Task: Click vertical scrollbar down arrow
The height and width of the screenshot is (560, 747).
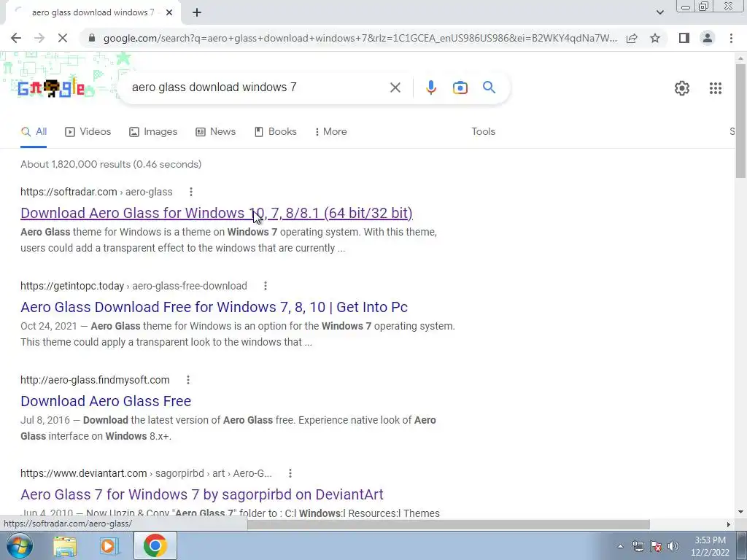Action: click(740, 512)
